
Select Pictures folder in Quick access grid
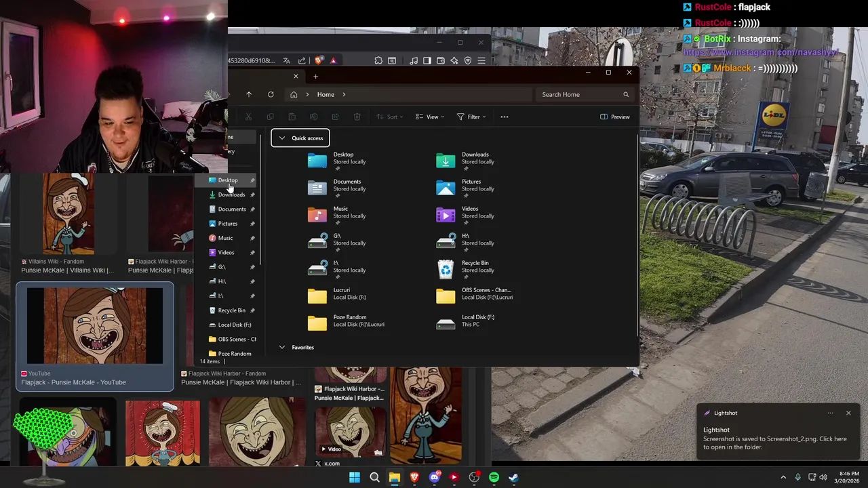(466, 188)
